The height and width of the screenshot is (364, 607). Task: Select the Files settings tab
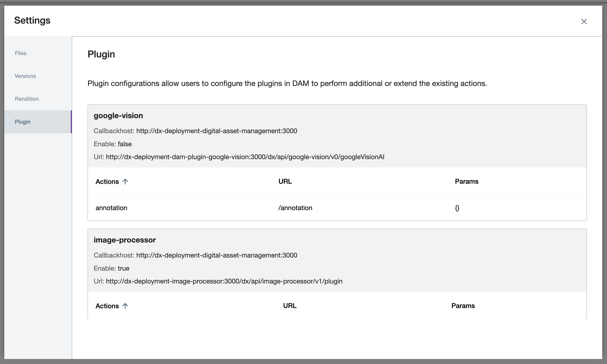pos(20,53)
